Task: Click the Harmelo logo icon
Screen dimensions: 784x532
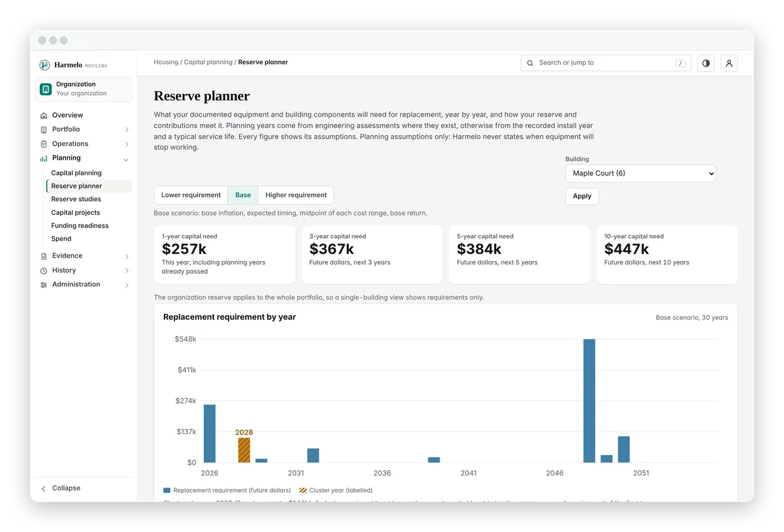Action: coord(44,65)
